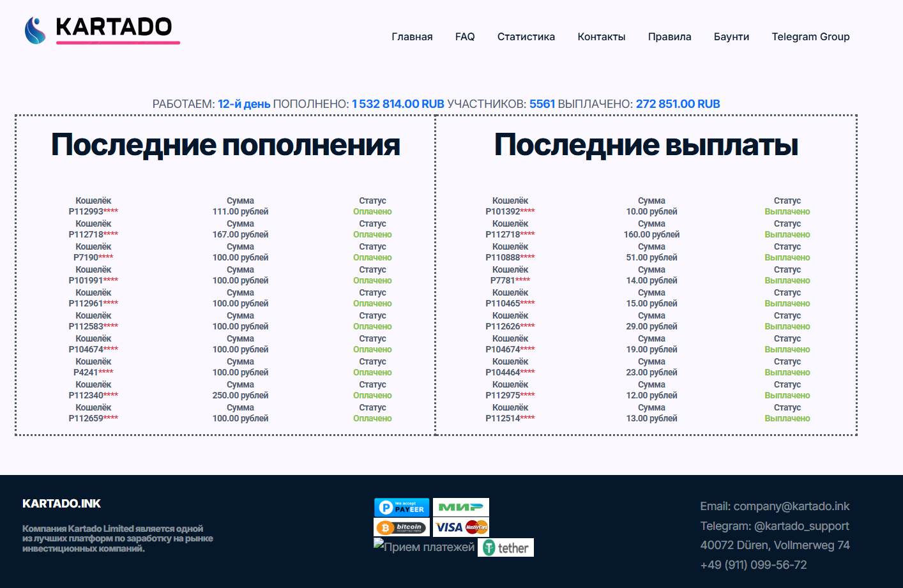Select payout wallet P112514****
903x588 pixels.
(510, 418)
